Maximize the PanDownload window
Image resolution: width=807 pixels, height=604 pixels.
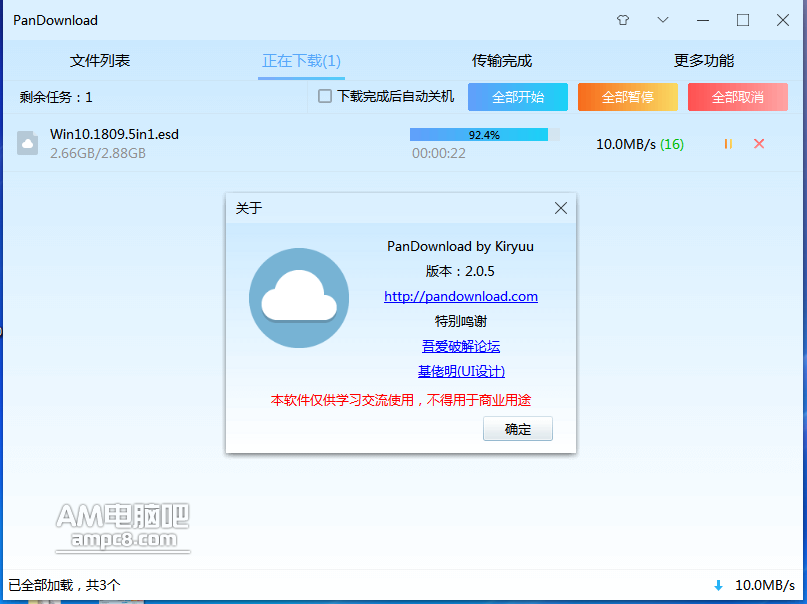(x=743, y=20)
